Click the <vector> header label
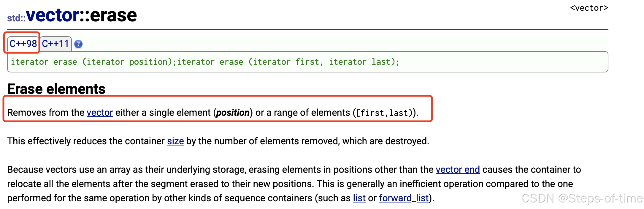Screen dimensions: 644x209 (x=589, y=8)
